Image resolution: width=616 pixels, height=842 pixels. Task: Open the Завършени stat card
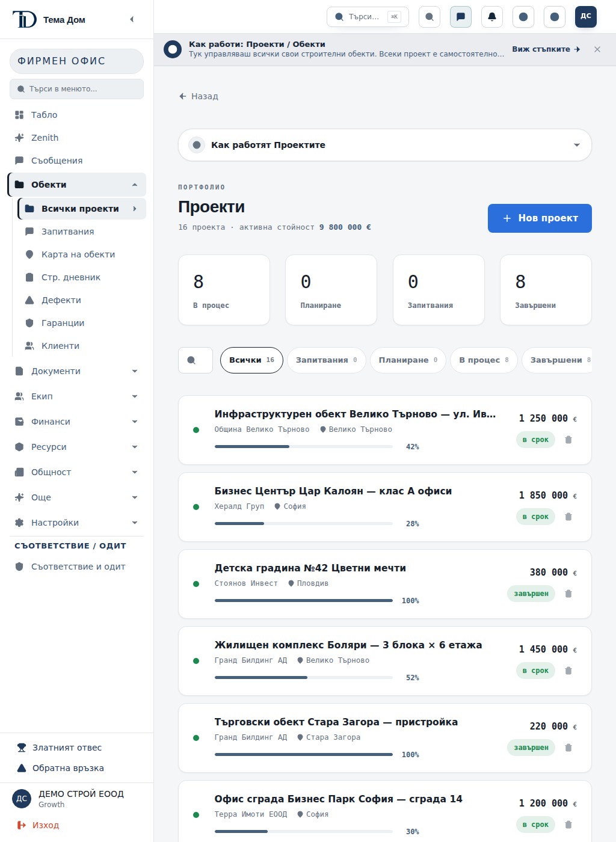click(x=546, y=290)
